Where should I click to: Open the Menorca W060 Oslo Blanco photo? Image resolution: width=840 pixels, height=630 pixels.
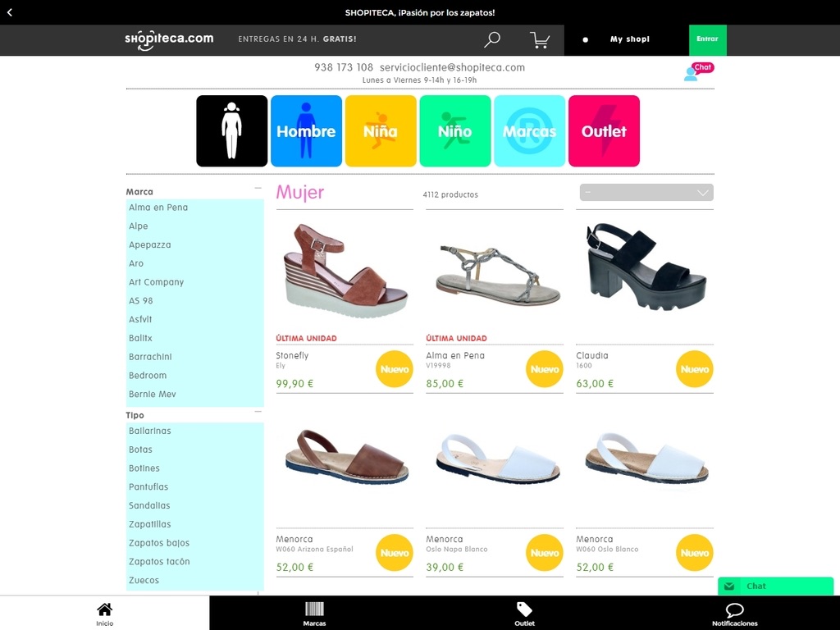[x=646, y=458]
